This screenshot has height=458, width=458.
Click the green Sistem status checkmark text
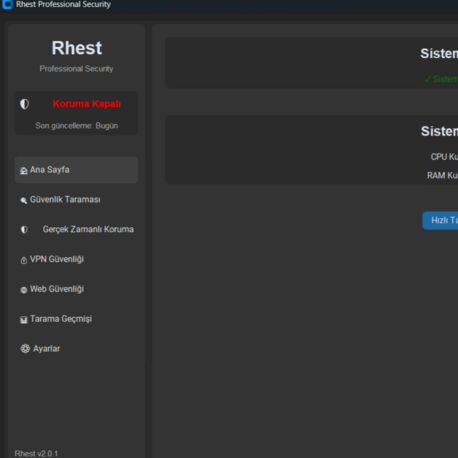[x=441, y=79]
